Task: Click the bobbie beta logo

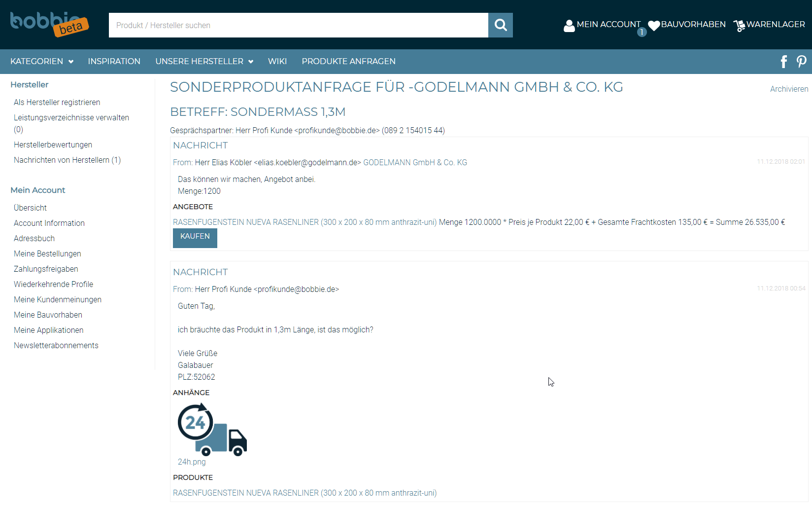Action: pyautogui.click(x=49, y=24)
